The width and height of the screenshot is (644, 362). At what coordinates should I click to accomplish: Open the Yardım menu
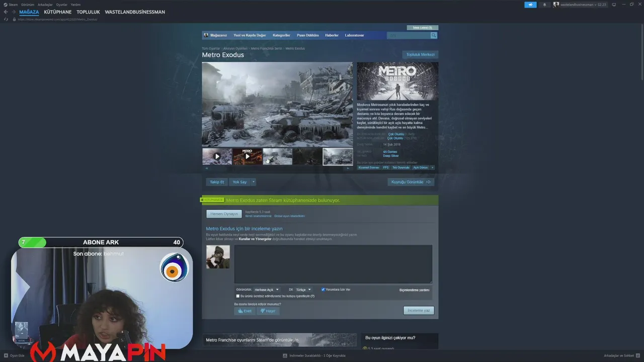(x=75, y=5)
